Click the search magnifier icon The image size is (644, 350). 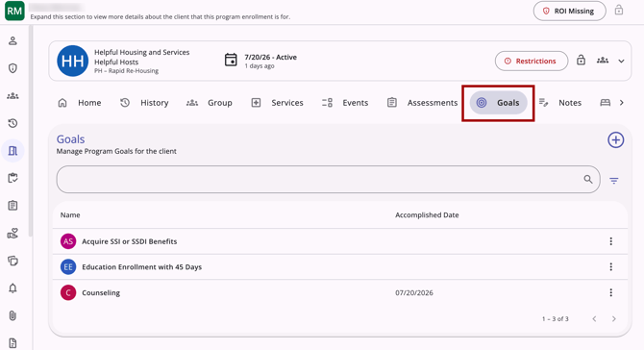(588, 180)
